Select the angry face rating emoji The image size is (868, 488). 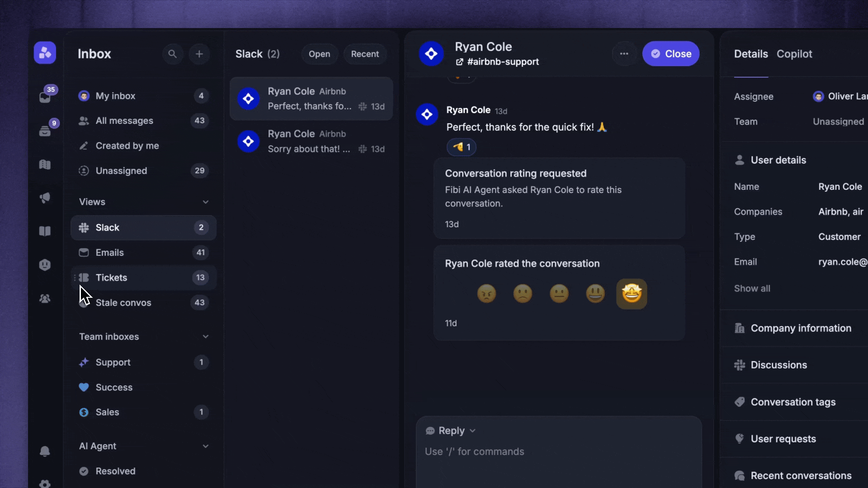(x=486, y=294)
